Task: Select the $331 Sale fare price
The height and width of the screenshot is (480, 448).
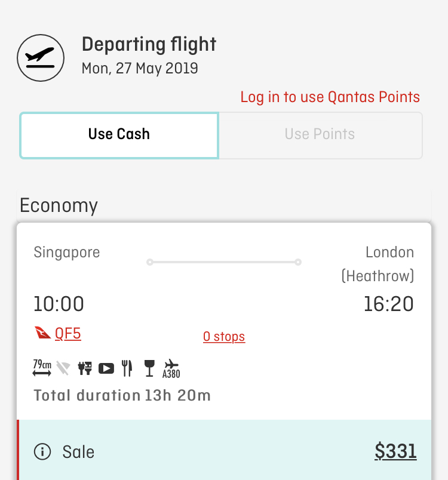Action: coord(395,451)
